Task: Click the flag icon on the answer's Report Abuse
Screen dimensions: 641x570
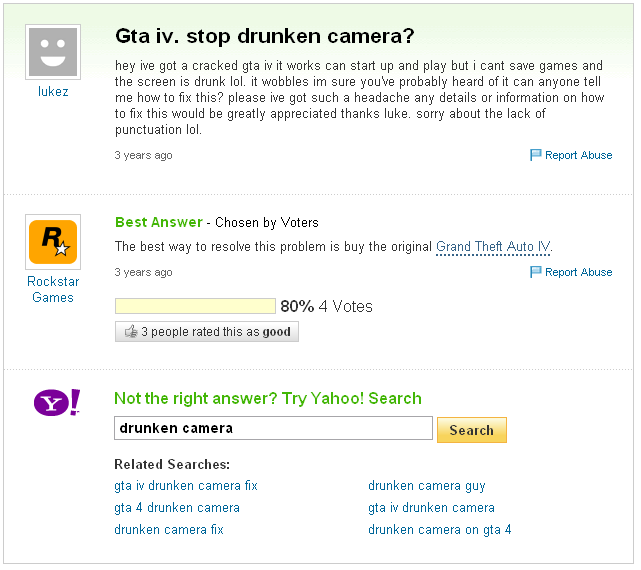Action: point(535,272)
